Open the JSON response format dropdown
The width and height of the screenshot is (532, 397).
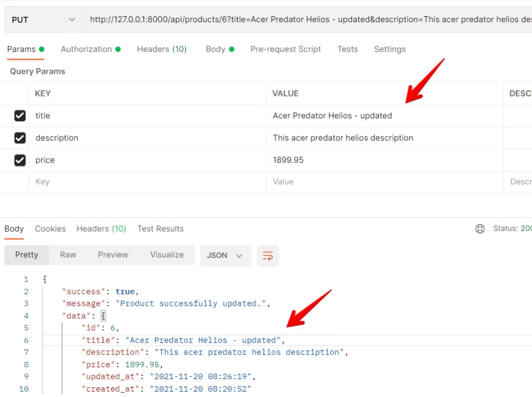(225, 255)
